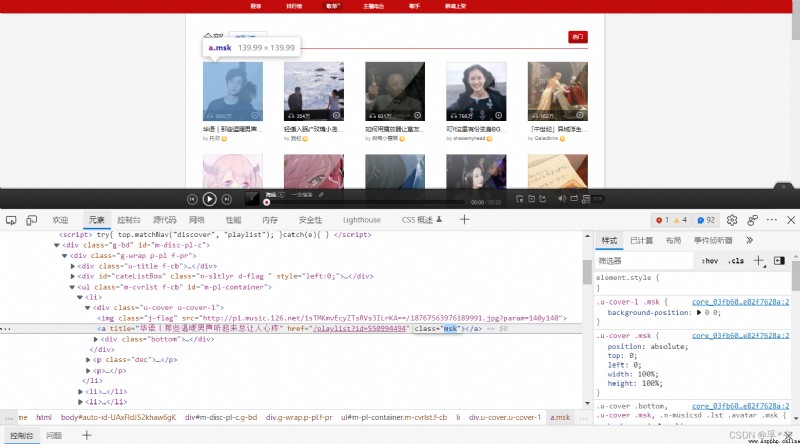Expand the p class="dec" node
The width and height of the screenshot is (800, 444).
point(88,360)
